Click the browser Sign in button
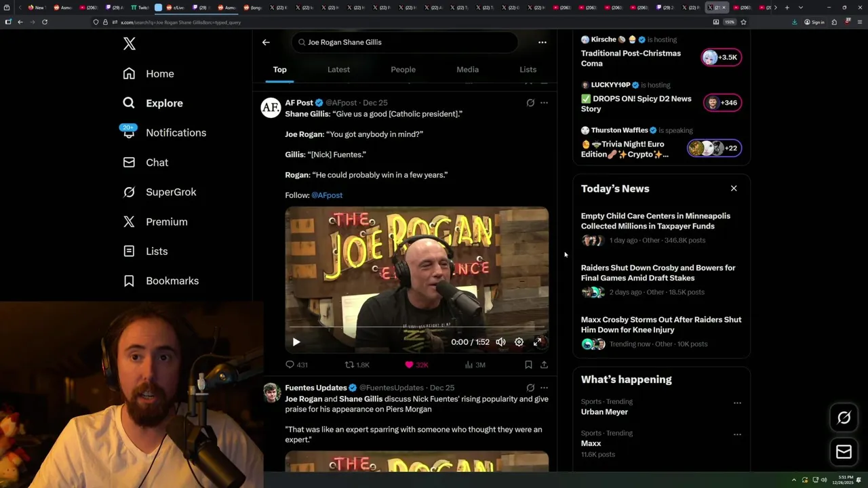The image size is (868, 488). [x=814, y=22]
